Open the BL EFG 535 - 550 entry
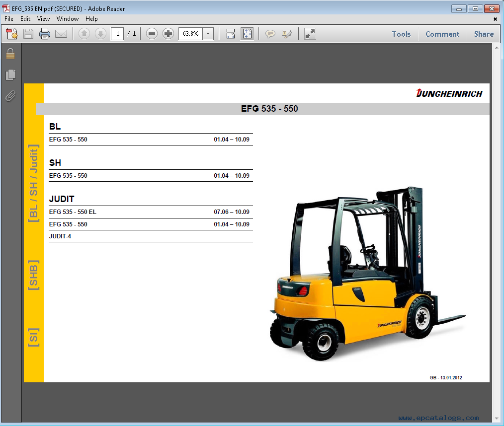The height and width of the screenshot is (426, 504). [151, 140]
